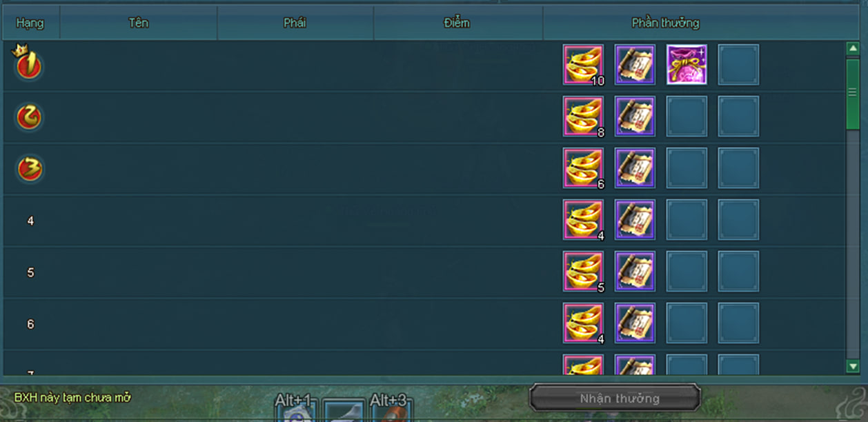Viewport: 868px width, 422px height.
Task: Click the scrollbar up arrow
Action: coord(853,48)
